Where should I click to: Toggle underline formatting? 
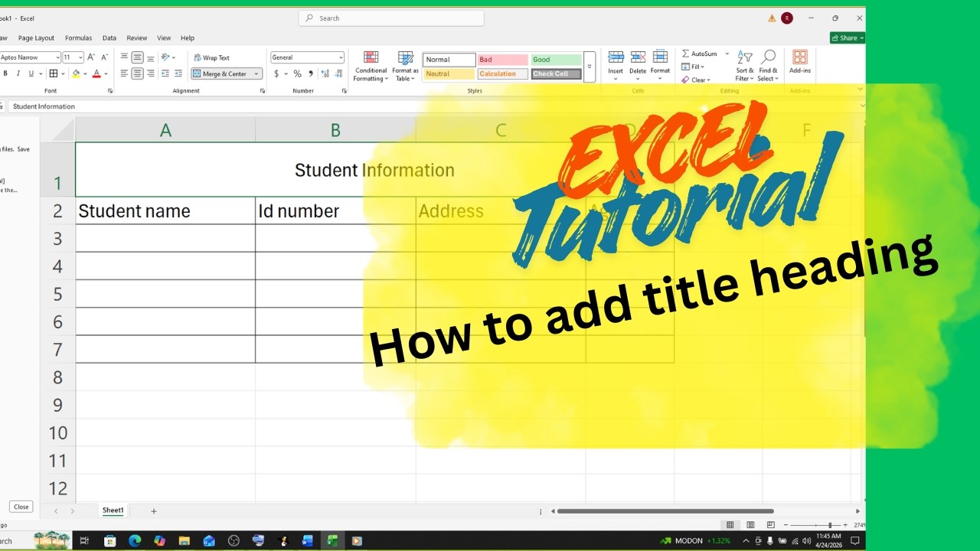point(31,73)
